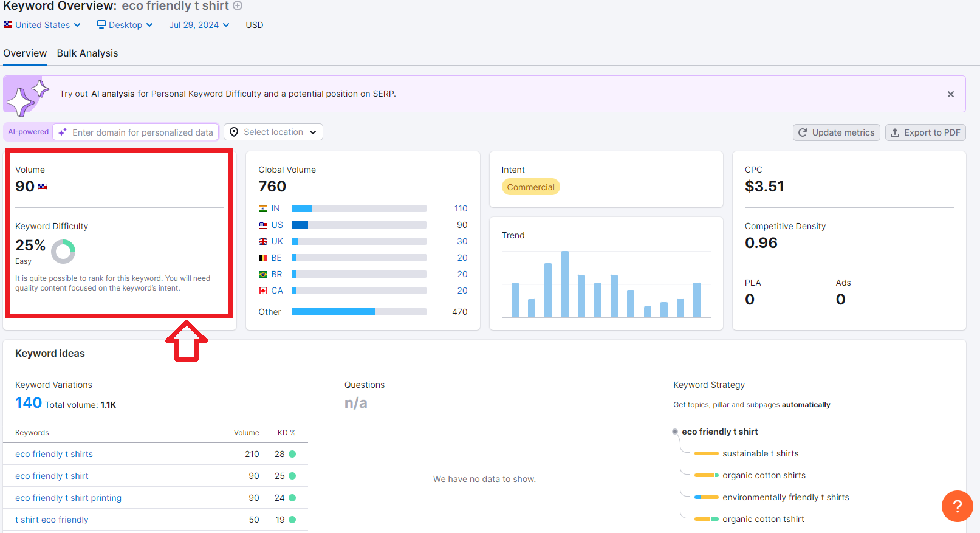Switch to the Bulk Analysis tab

[x=87, y=53]
